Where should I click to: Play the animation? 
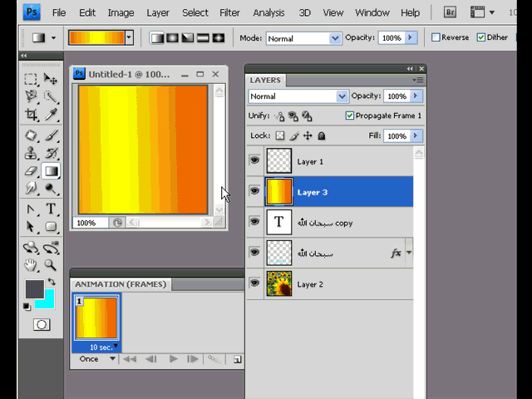tap(173, 359)
